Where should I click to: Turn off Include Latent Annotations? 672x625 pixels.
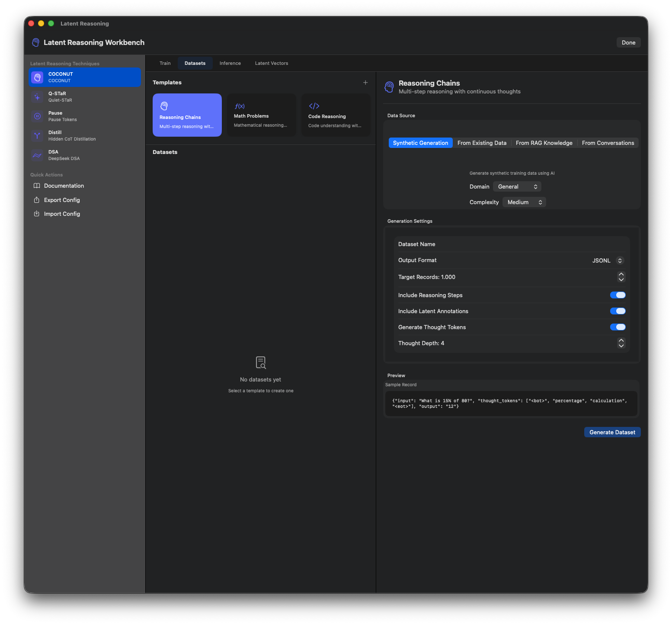tap(618, 311)
